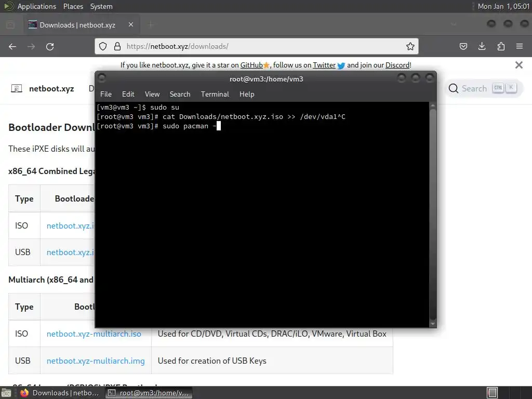Click the padlock site security icon
532x399 pixels.
pyautogui.click(x=117, y=46)
